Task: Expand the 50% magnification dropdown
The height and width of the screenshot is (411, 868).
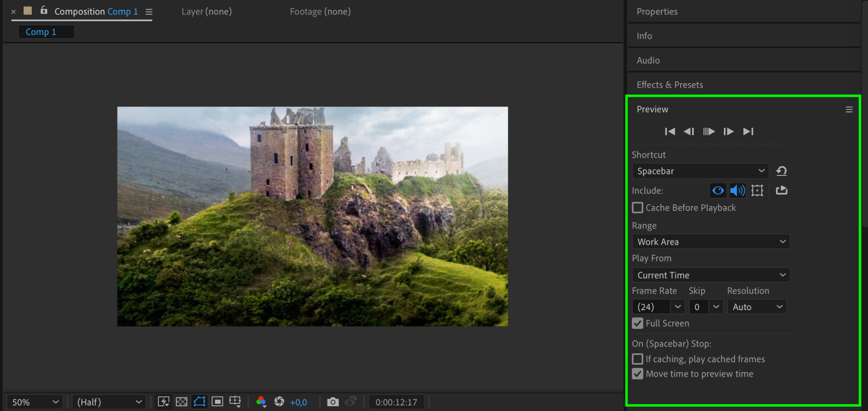Action: pos(35,402)
